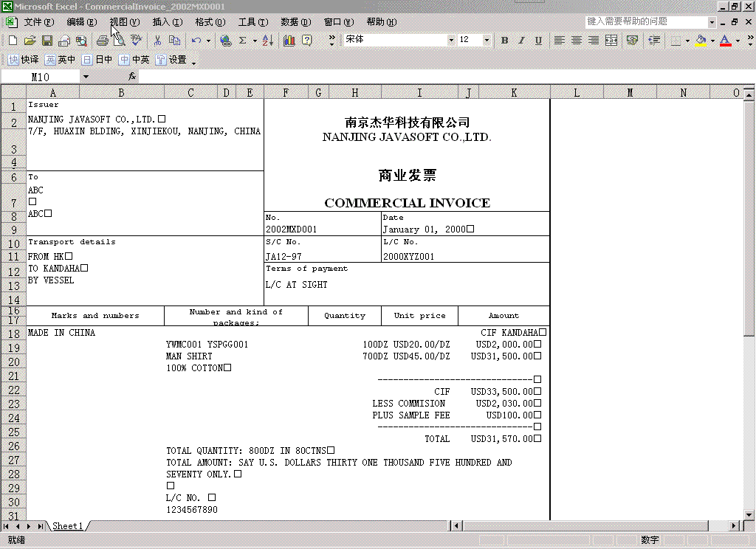
Task: Toggle bold formatting
Action: pyautogui.click(x=504, y=41)
